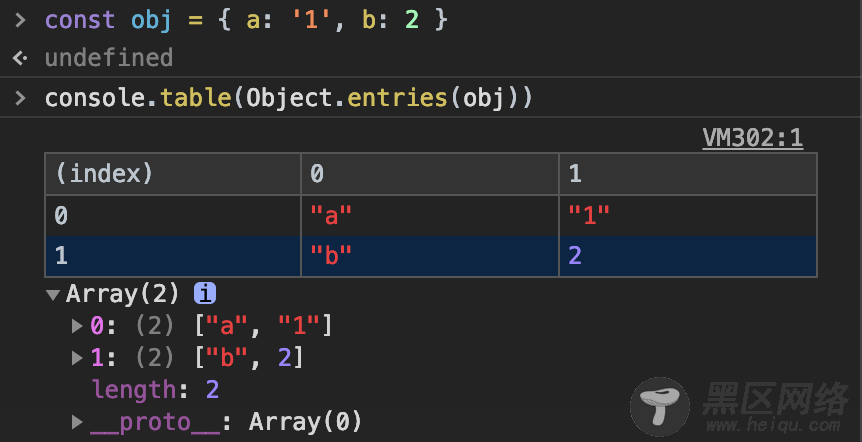Expand array entry 1: ["b", 2]
The image size is (862, 442).
coord(77,358)
